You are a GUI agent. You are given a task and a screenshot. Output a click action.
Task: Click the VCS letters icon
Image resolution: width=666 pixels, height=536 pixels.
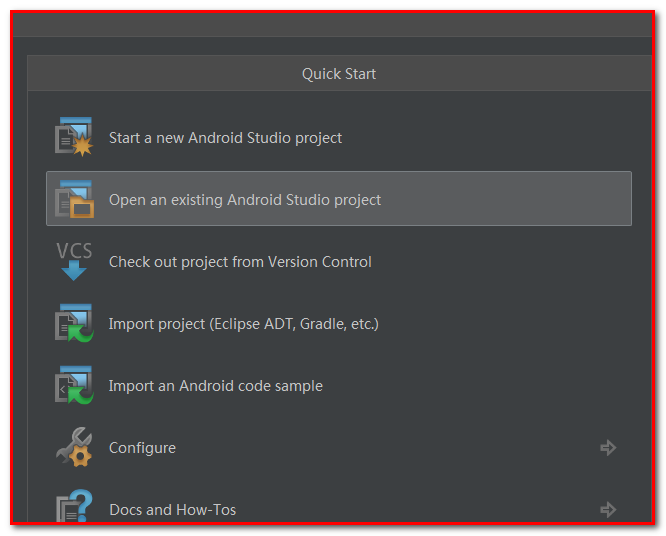[74, 250]
